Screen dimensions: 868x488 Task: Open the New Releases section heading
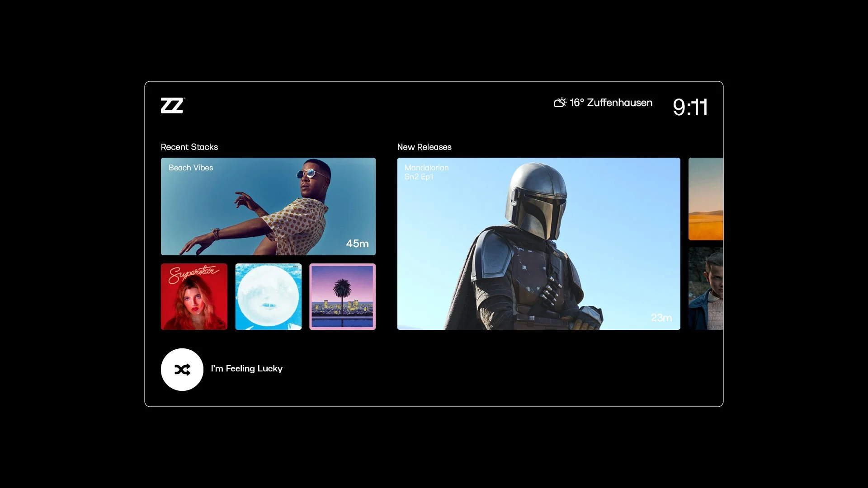(x=424, y=147)
